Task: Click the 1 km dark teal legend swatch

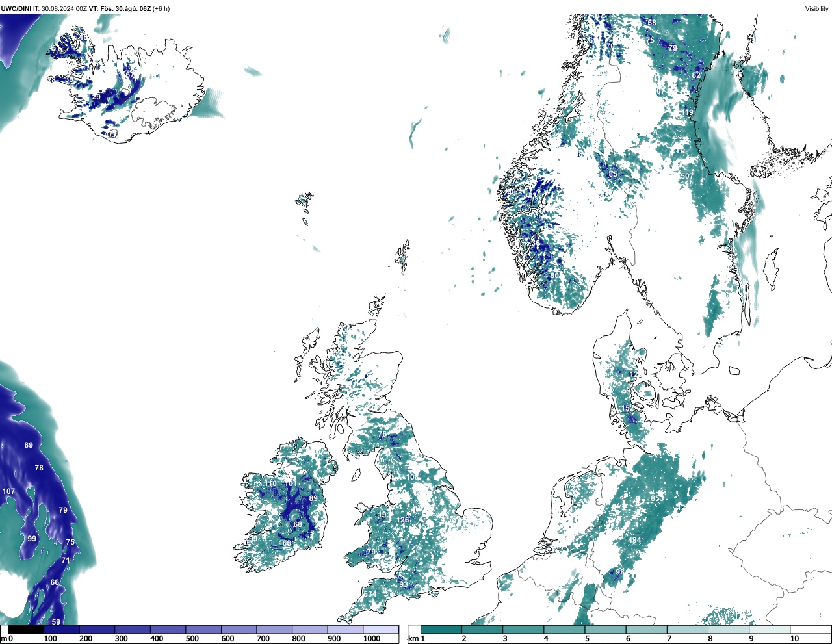Action: coord(441,629)
